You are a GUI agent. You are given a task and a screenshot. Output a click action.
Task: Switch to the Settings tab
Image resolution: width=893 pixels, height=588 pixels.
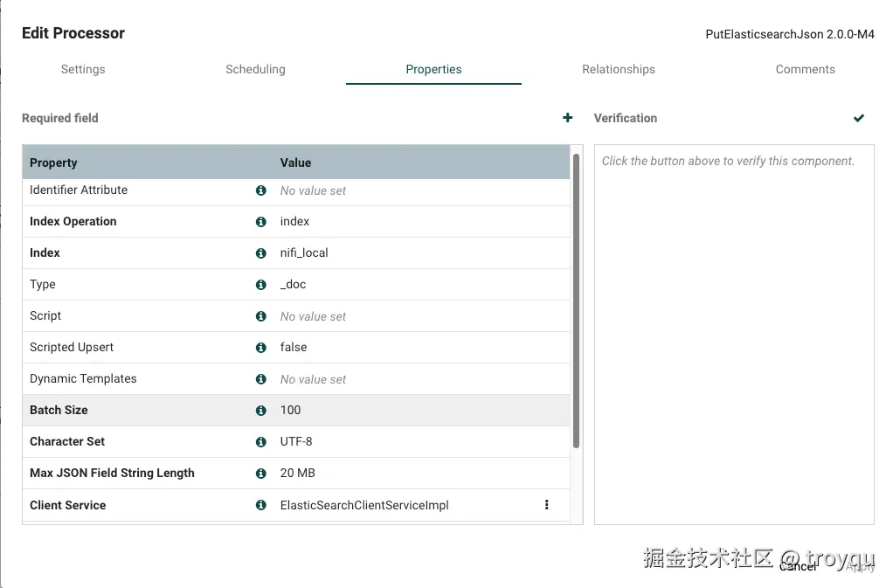tap(83, 70)
